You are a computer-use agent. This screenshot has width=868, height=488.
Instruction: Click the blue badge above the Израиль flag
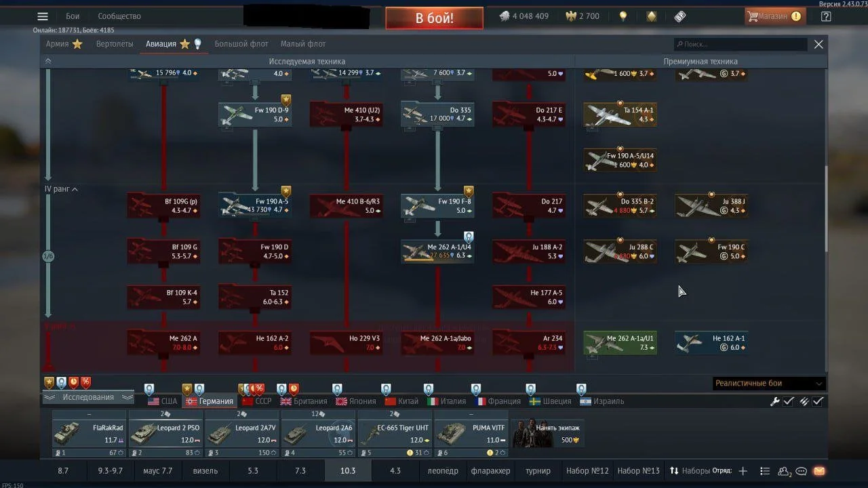click(x=581, y=389)
